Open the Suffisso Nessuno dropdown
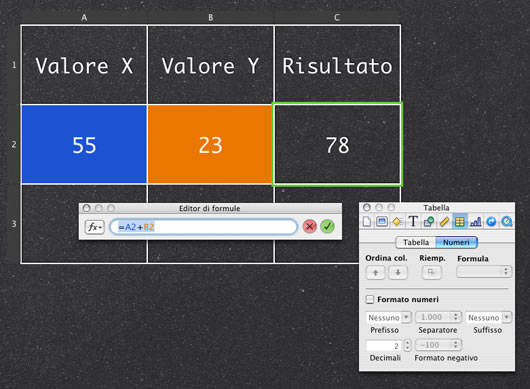530x389 pixels. pos(488,317)
